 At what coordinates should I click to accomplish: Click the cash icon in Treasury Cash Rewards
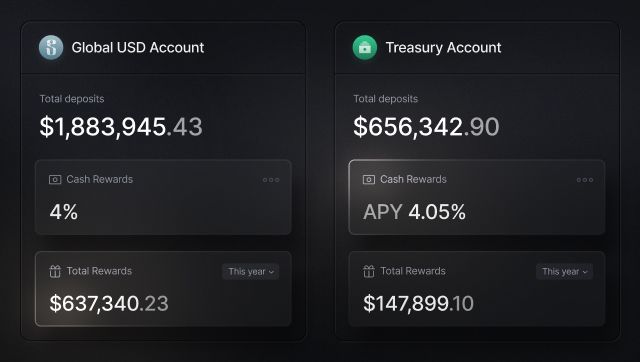(369, 180)
